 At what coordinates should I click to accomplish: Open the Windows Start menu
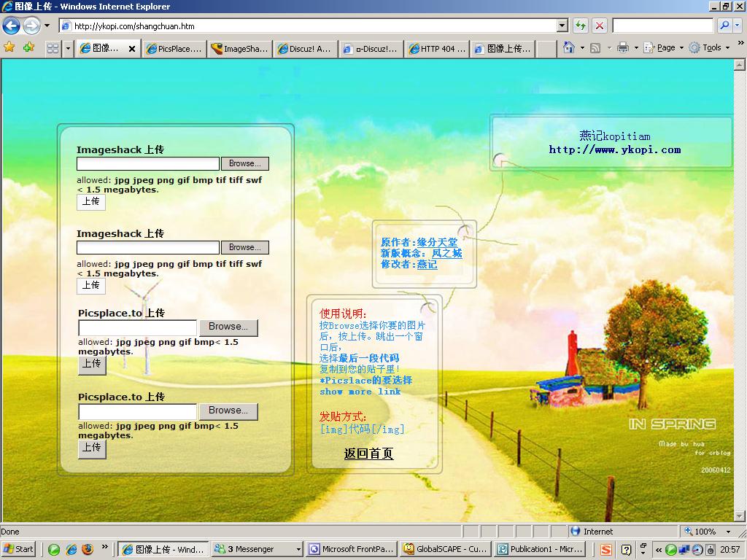18,549
